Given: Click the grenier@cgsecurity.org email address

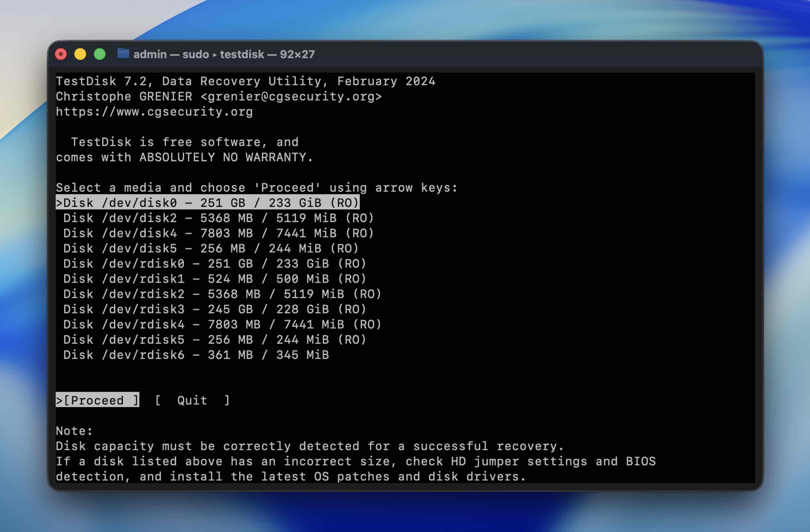Looking at the screenshot, I should (291, 97).
